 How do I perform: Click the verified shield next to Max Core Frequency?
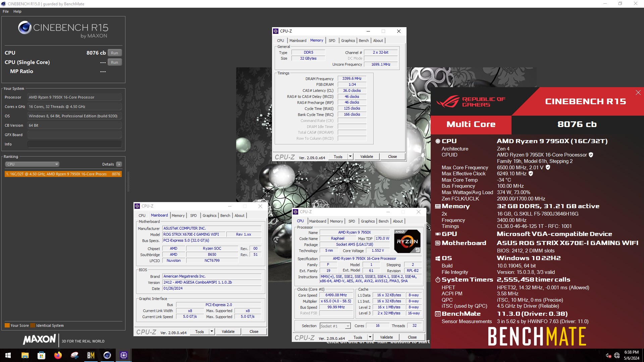click(x=548, y=167)
